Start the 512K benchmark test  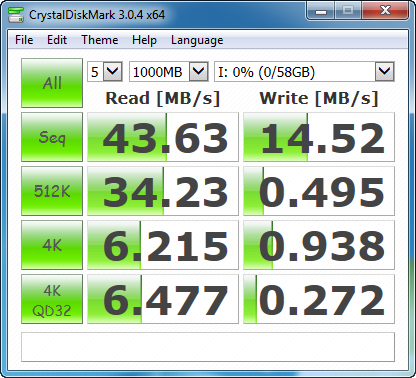52,191
